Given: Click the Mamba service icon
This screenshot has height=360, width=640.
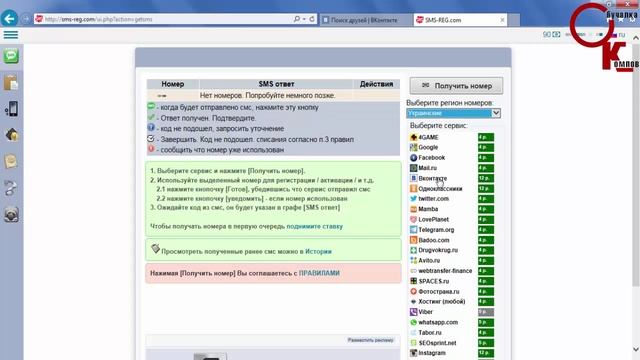Looking at the screenshot, I should [x=413, y=209].
